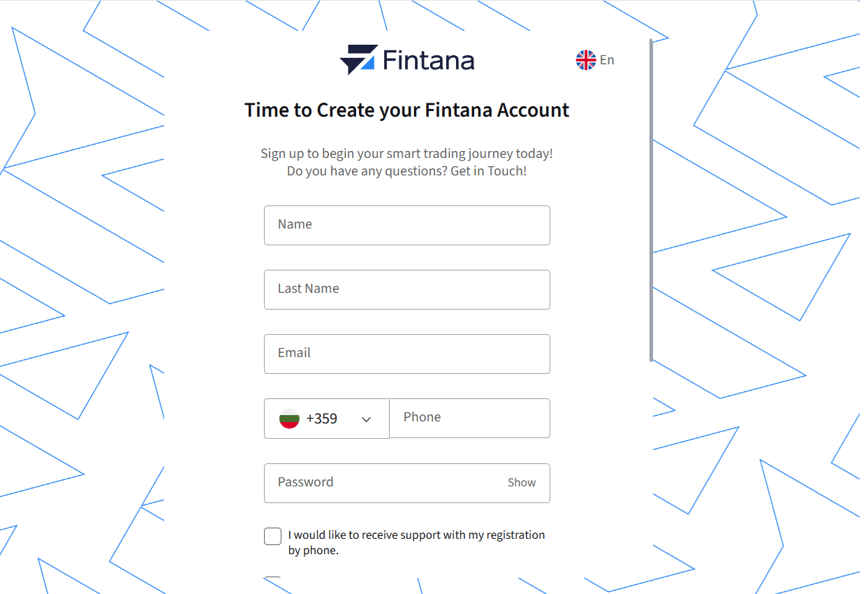The width and height of the screenshot is (868, 594).
Task: Enable phone registration support checkbox
Action: tap(273, 536)
